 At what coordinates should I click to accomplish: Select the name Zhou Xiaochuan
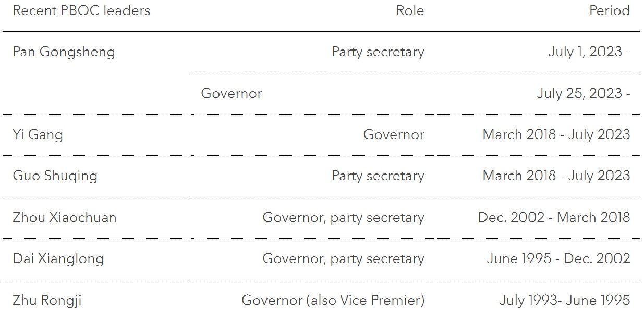(x=65, y=217)
